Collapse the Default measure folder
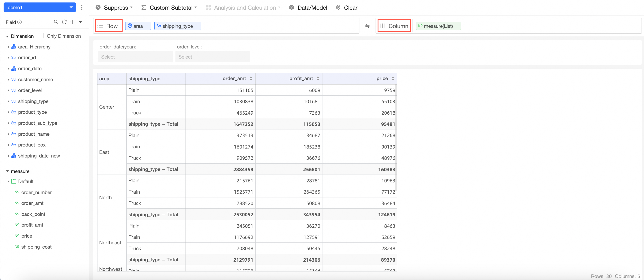The height and width of the screenshot is (280, 644). click(8, 182)
